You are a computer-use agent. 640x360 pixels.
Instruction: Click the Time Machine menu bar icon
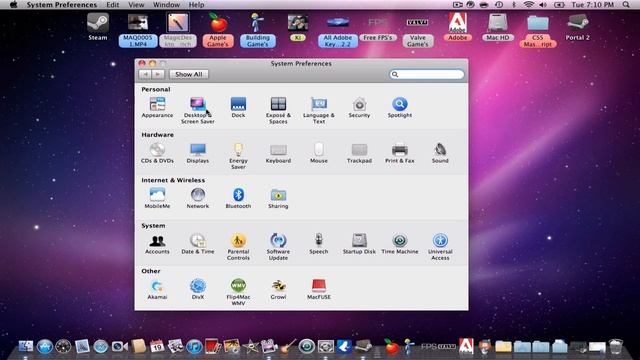tap(499, 5)
